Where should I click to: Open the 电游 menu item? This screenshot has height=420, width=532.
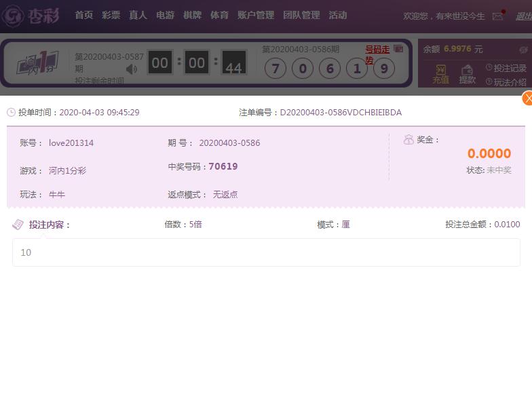coord(165,15)
